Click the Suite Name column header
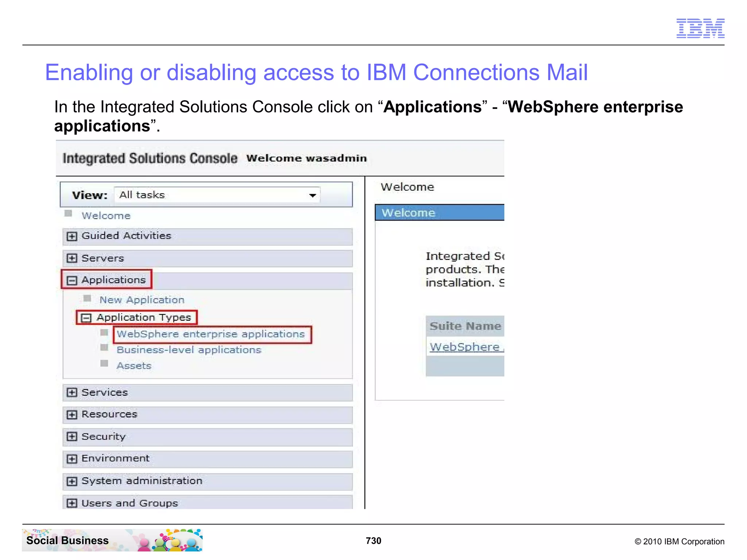 465,326
